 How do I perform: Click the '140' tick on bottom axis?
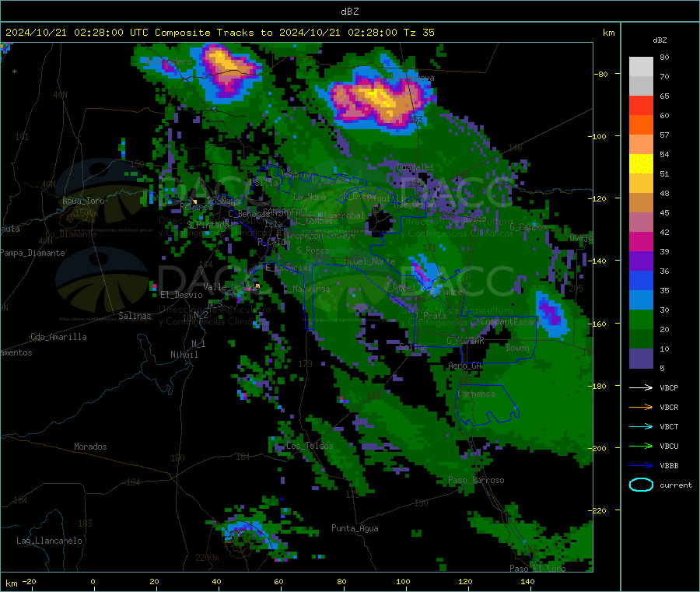(527, 581)
